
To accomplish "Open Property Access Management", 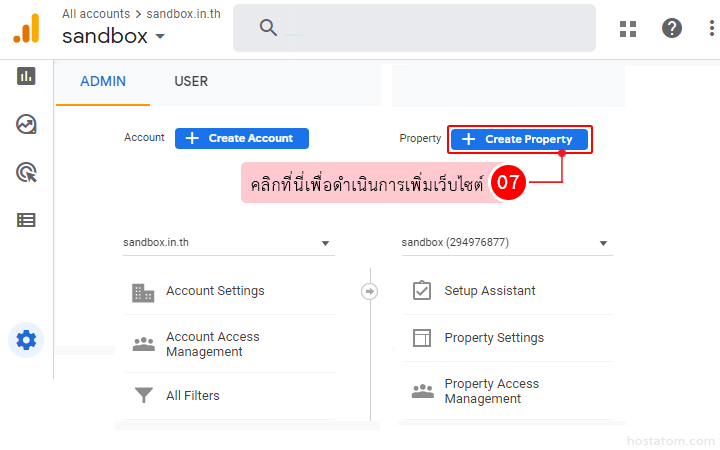I will (491, 391).
